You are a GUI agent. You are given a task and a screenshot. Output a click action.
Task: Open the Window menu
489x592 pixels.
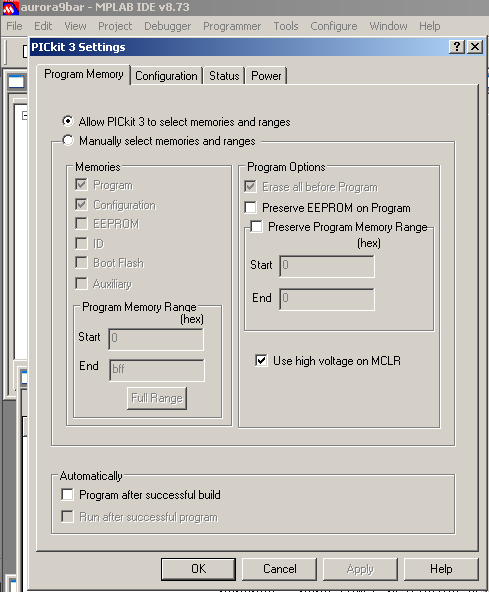(388, 26)
